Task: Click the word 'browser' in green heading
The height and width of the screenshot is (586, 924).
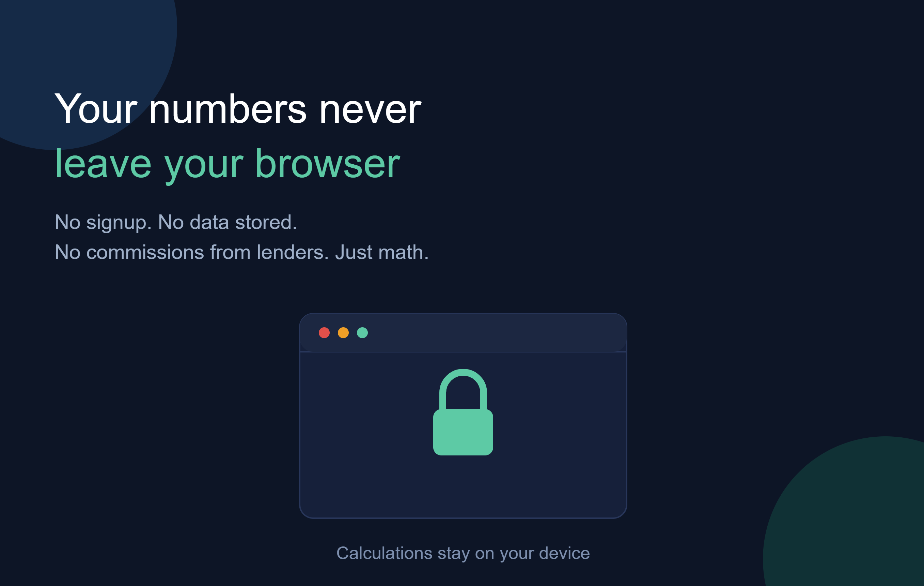Action: (327, 164)
